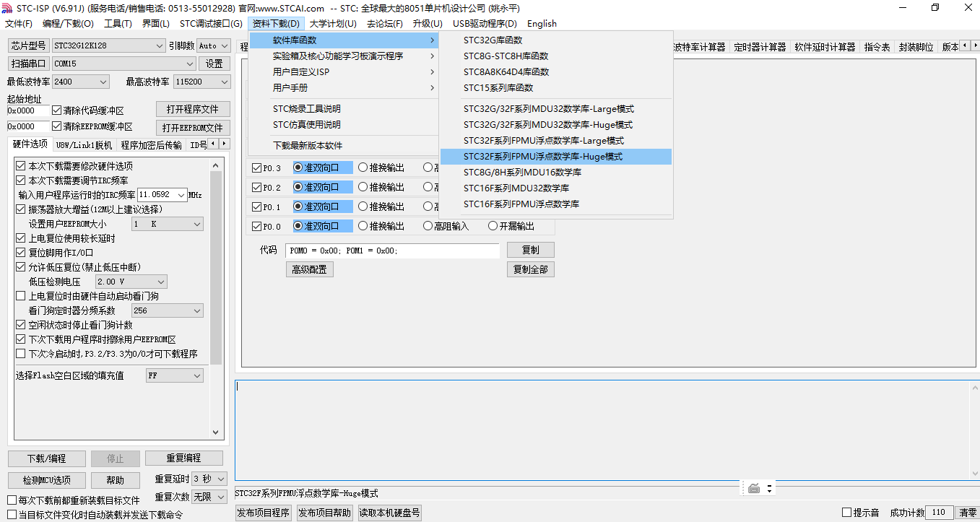Screen dimensions: 980x522
Task: Enable 每次下载前都重新装载目标文件
Action: click(x=12, y=500)
